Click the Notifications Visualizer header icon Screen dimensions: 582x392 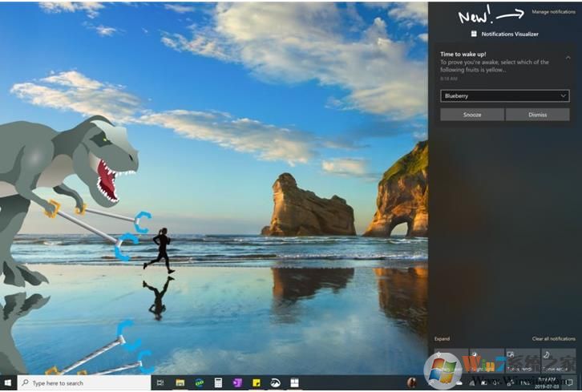pyautogui.click(x=474, y=34)
